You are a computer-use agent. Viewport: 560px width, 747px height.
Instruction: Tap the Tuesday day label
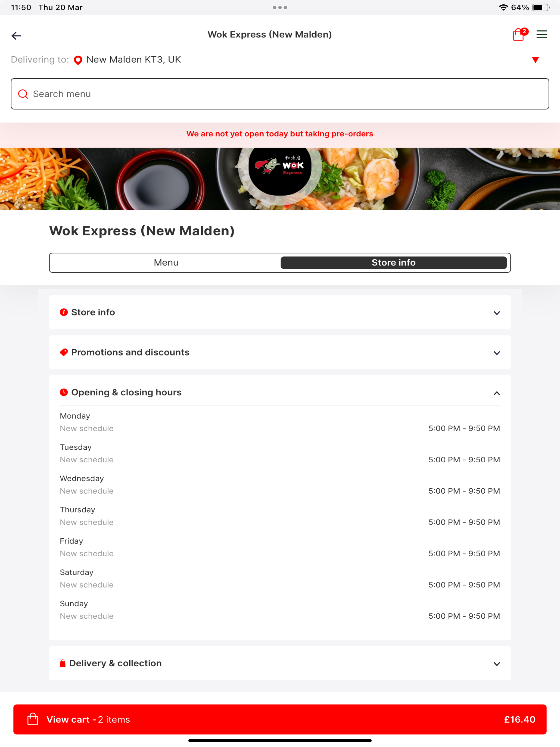[x=76, y=447]
